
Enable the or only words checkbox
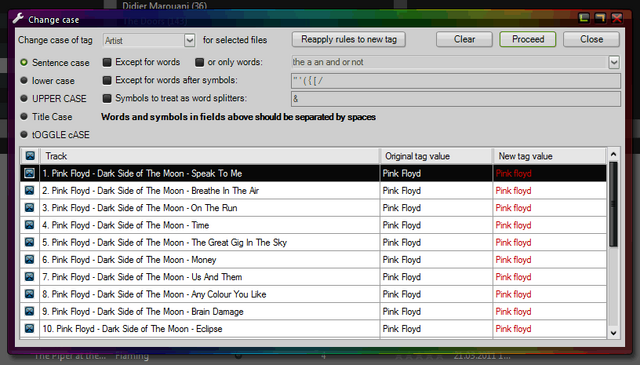[199, 62]
